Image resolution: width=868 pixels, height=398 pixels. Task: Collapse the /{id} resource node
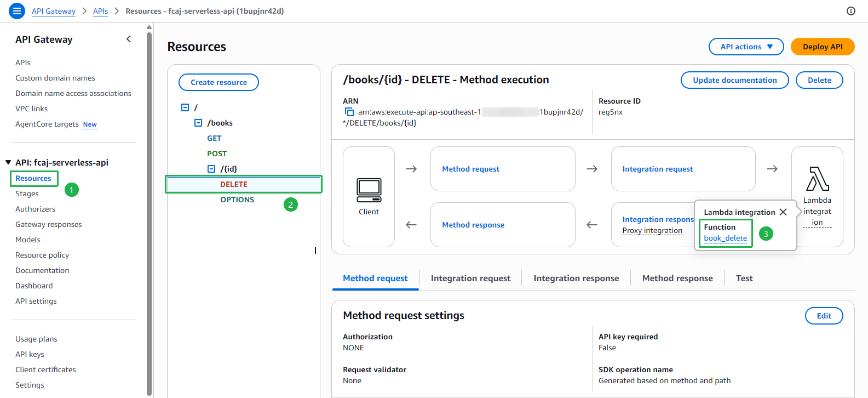coord(211,169)
